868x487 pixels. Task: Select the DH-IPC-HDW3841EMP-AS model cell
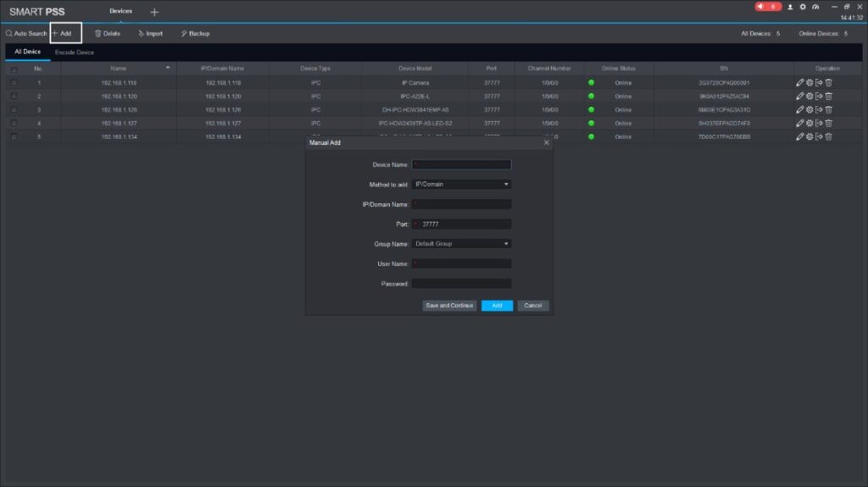point(415,109)
